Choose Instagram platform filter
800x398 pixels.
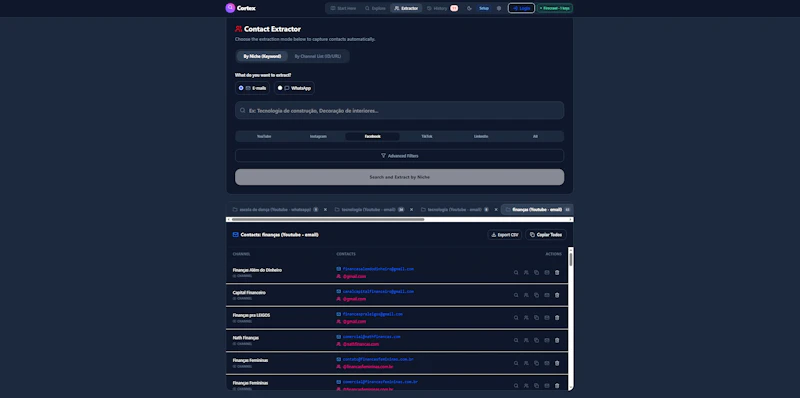click(318, 136)
